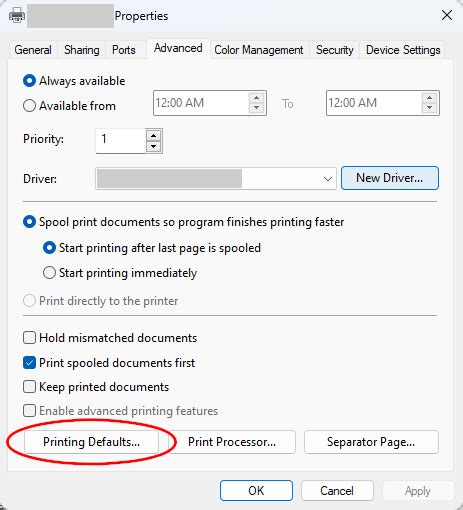Open Printing Defaults settings

click(91, 442)
